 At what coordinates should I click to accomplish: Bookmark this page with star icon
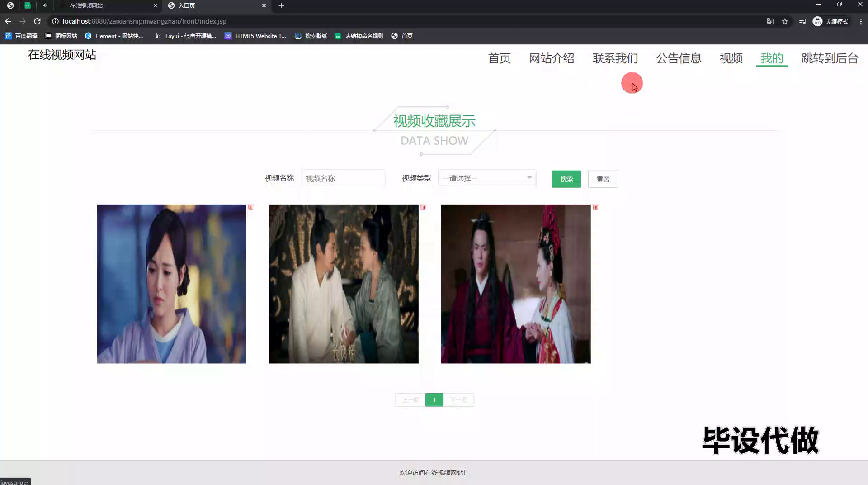(785, 21)
